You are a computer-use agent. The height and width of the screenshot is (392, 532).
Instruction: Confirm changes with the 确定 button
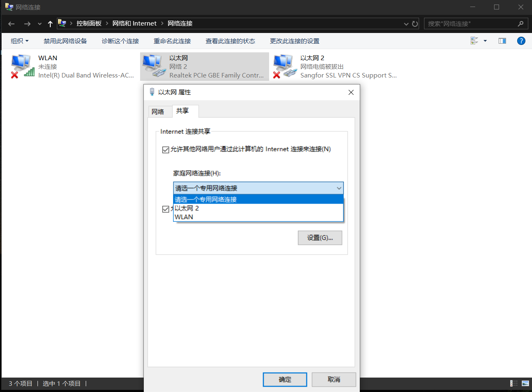285,379
